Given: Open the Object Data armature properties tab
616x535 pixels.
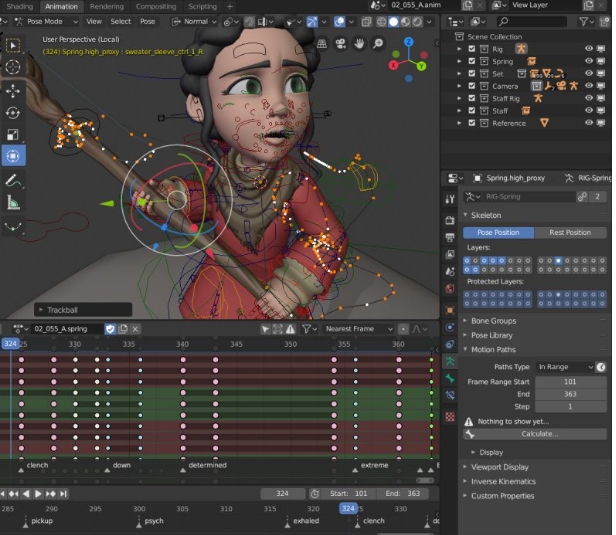Looking at the screenshot, I should point(450,361).
